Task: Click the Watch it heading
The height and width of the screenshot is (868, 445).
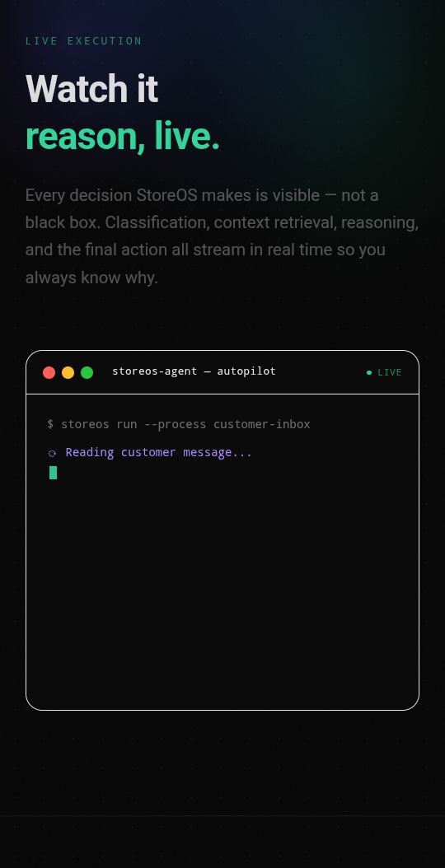Action: click(92, 89)
